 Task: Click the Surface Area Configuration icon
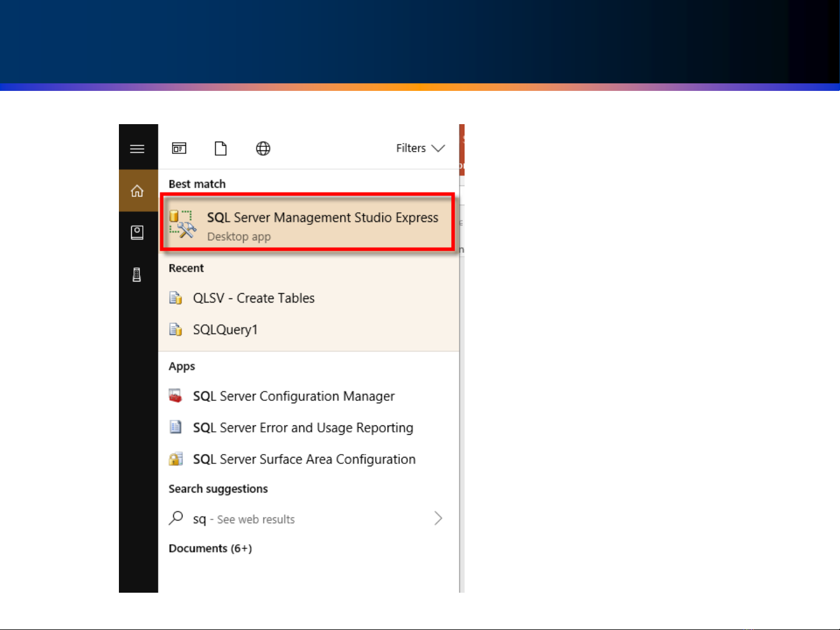[x=175, y=459]
